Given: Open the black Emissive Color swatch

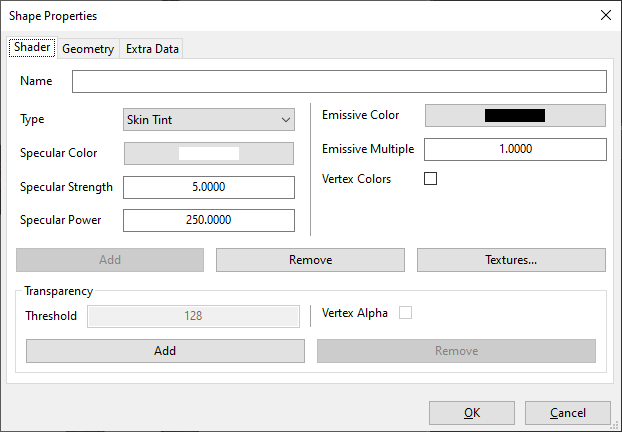Looking at the screenshot, I should point(515,115).
